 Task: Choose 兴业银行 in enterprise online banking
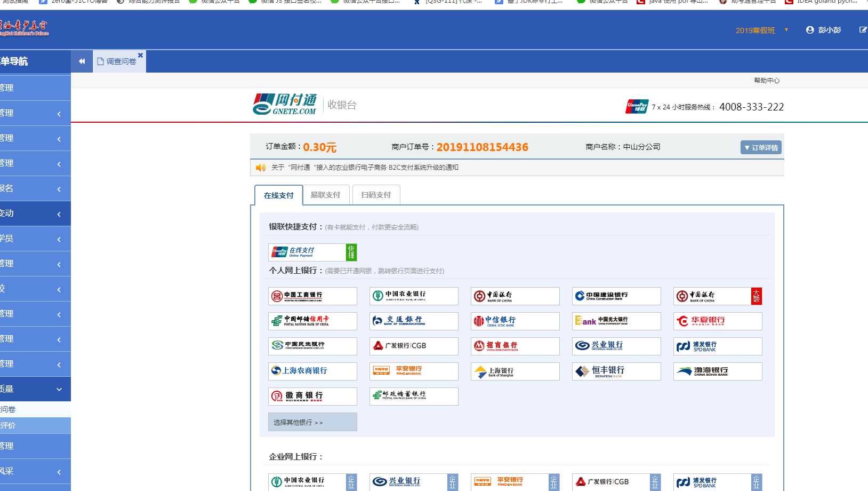pyautogui.click(x=414, y=482)
